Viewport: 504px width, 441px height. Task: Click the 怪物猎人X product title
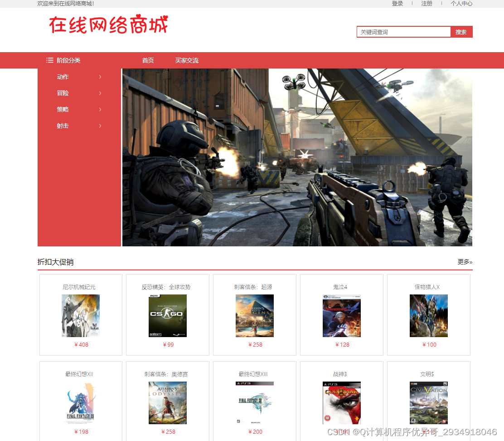tap(427, 287)
